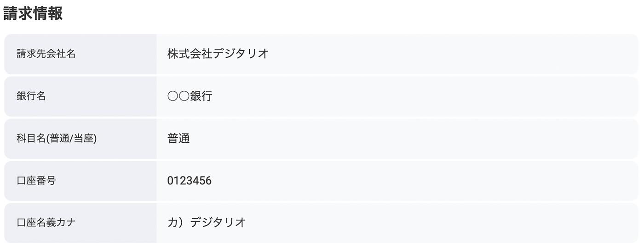
Task: Click the ○○銀行 bank name value
Action: (x=190, y=96)
